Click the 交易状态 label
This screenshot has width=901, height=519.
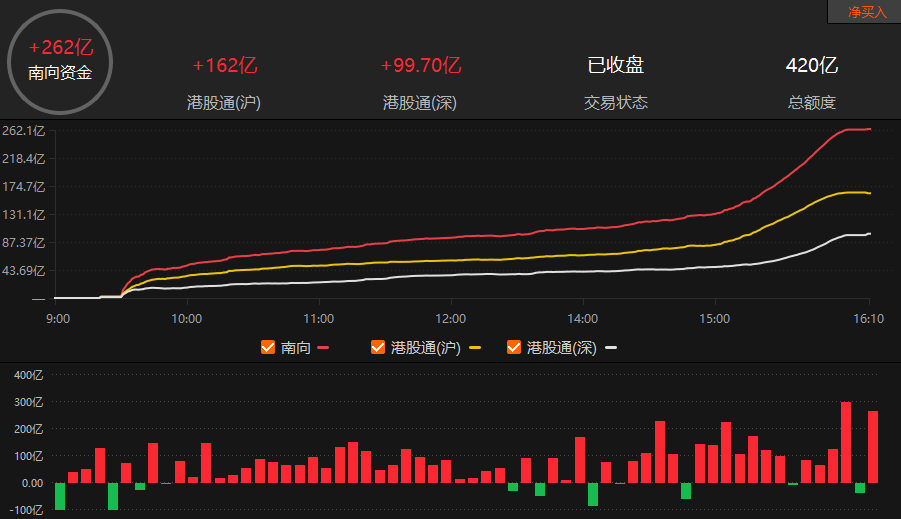(615, 102)
